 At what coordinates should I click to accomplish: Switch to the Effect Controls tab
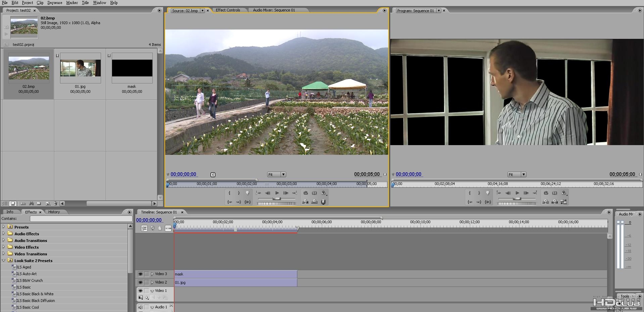coord(228,10)
